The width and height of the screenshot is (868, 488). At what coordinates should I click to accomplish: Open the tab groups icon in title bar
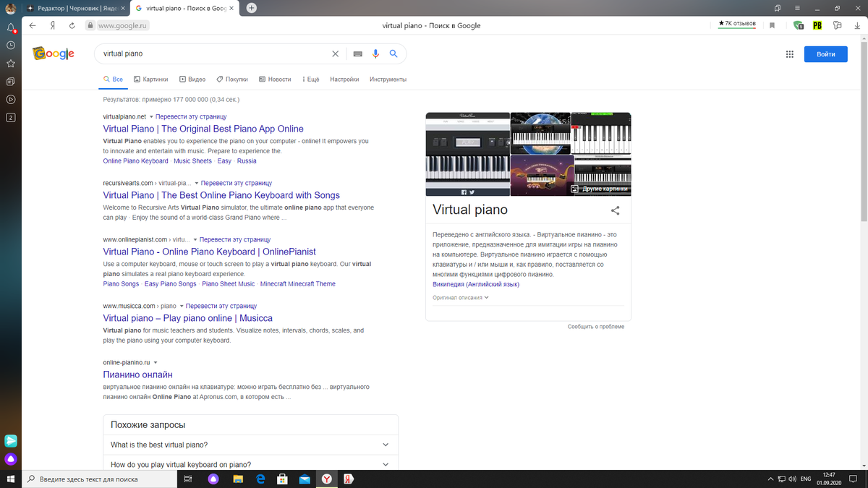click(x=778, y=8)
